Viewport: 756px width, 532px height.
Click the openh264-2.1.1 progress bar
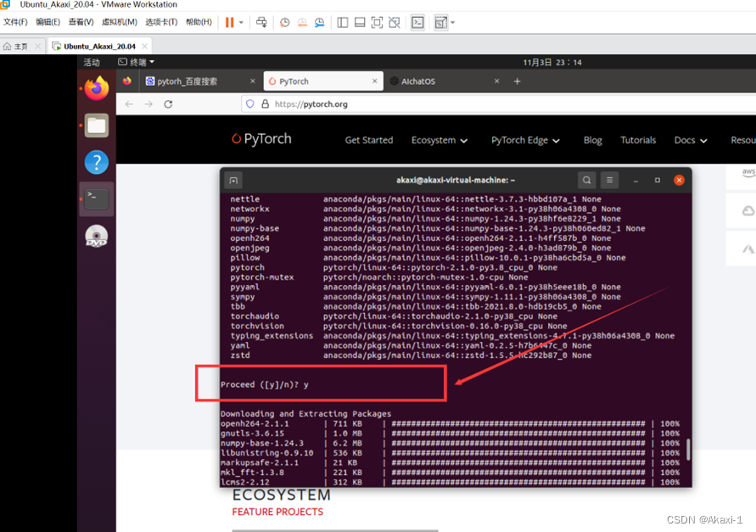[518, 424]
